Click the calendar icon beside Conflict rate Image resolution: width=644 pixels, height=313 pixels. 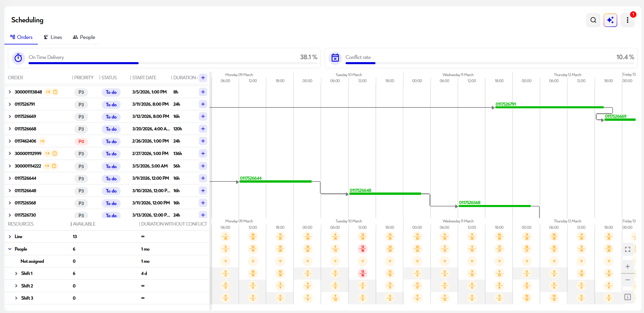[x=335, y=58]
